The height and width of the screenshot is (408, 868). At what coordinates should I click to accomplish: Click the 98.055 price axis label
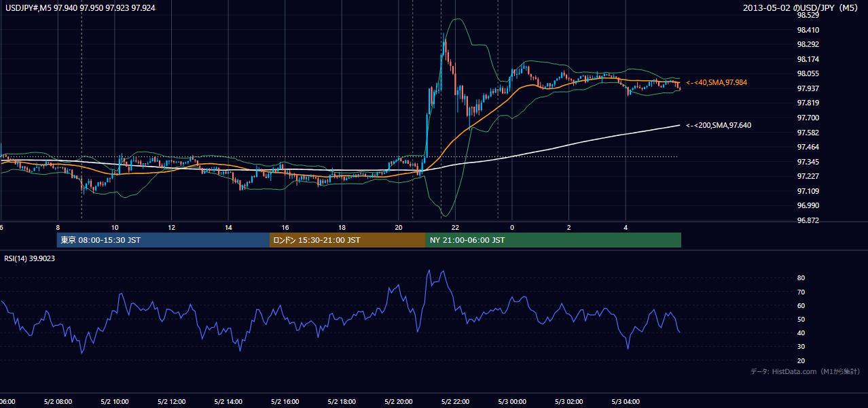pyautogui.click(x=808, y=74)
